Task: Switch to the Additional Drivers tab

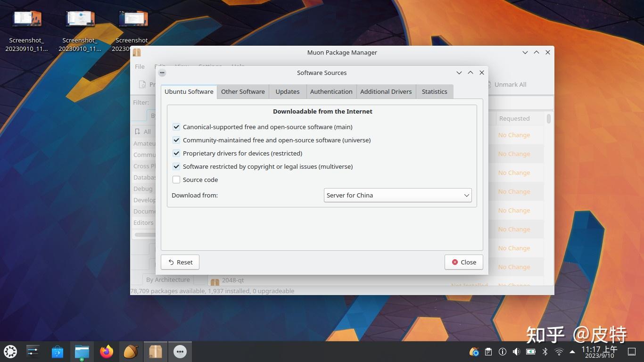Action: tap(386, 91)
